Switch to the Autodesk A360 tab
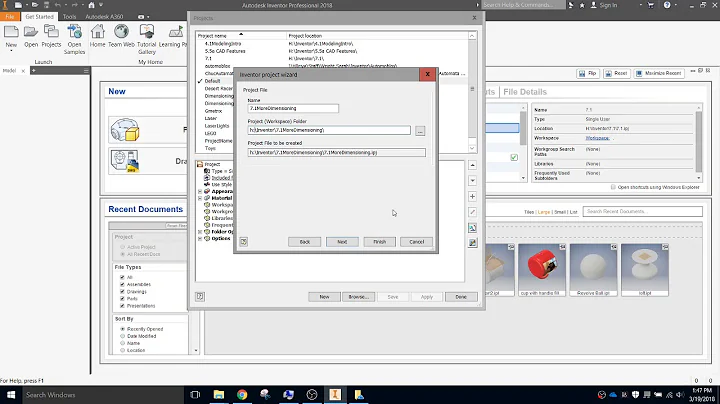The width and height of the screenshot is (720, 404). [x=104, y=17]
